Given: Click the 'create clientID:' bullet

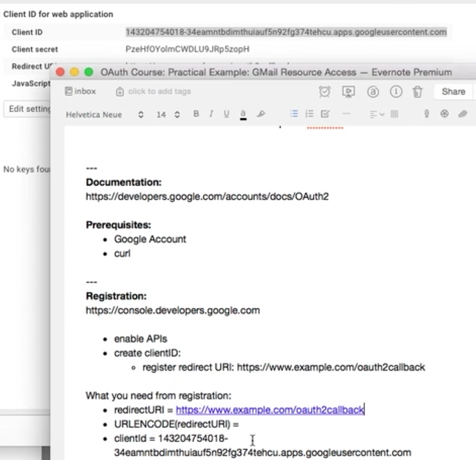Looking at the screenshot, I should [x=147, y=353].
